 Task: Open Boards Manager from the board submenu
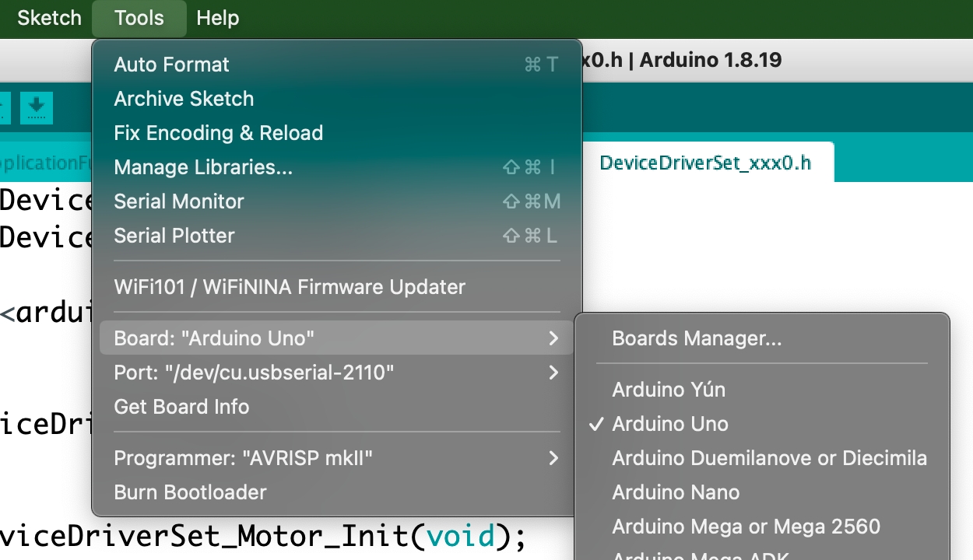point(697,338)
